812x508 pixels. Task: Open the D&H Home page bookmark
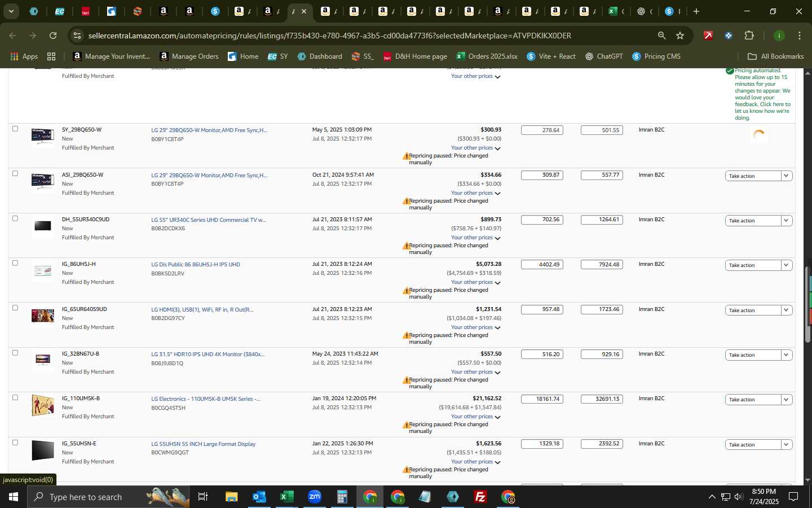[x=415, y=56]
